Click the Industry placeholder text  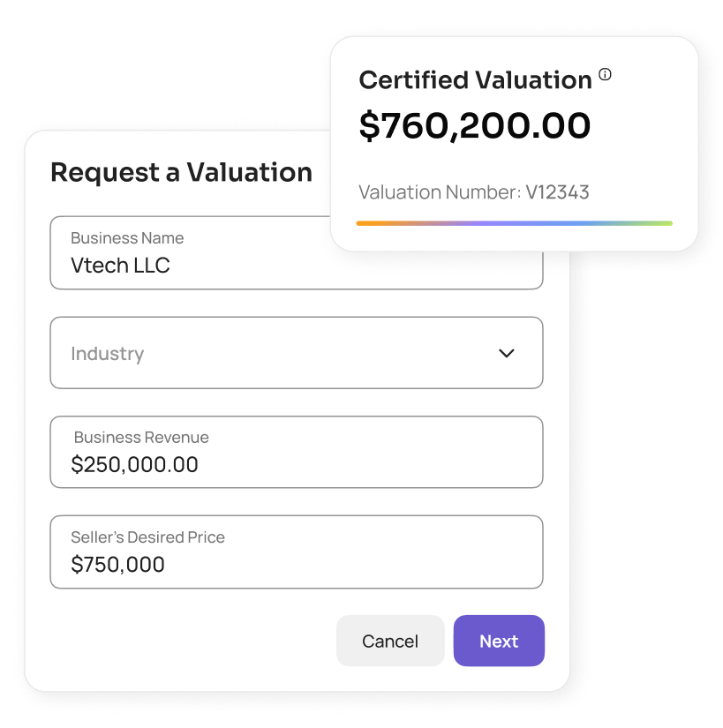pos(108,354)
